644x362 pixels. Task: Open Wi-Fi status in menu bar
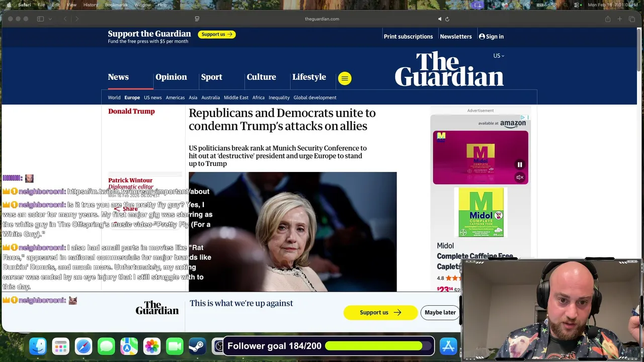[x=554, y=5]
